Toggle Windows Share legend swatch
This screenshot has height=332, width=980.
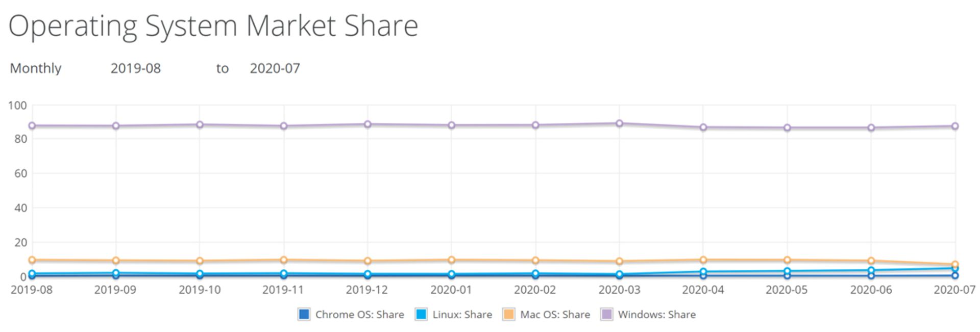607,314
